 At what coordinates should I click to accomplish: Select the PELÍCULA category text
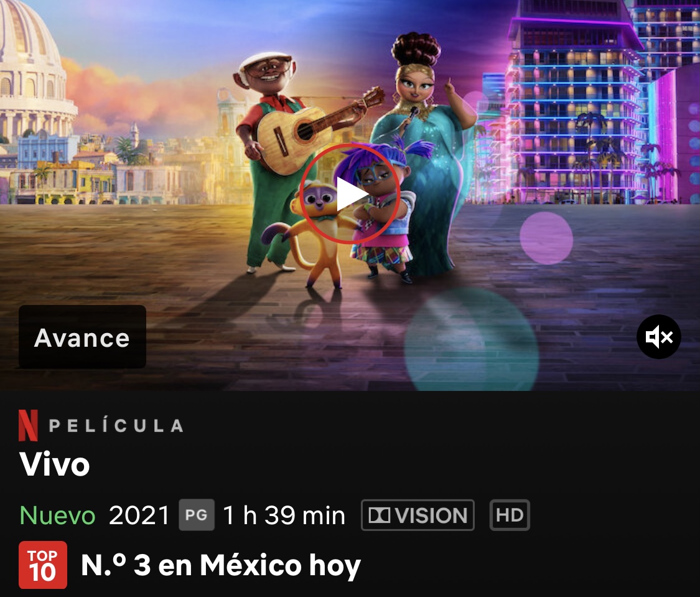[116, 426]
